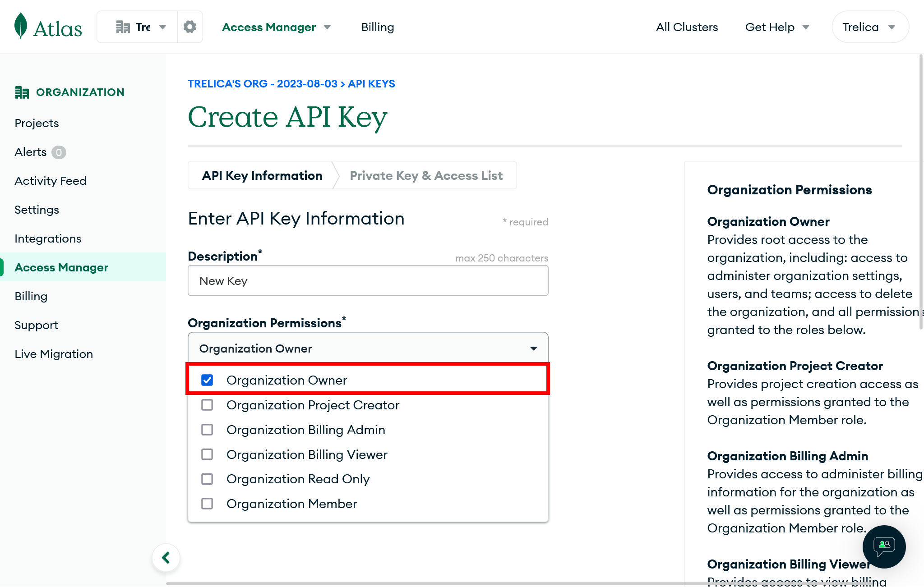This screenshot has width=924, height=587.
Task: Click the Alerts count badge
Action: pyautogui.click(x=59, y=152)
